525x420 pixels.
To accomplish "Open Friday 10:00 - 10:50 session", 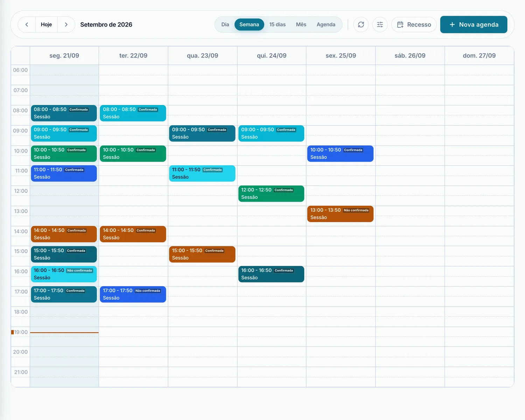I will (341, 154).
